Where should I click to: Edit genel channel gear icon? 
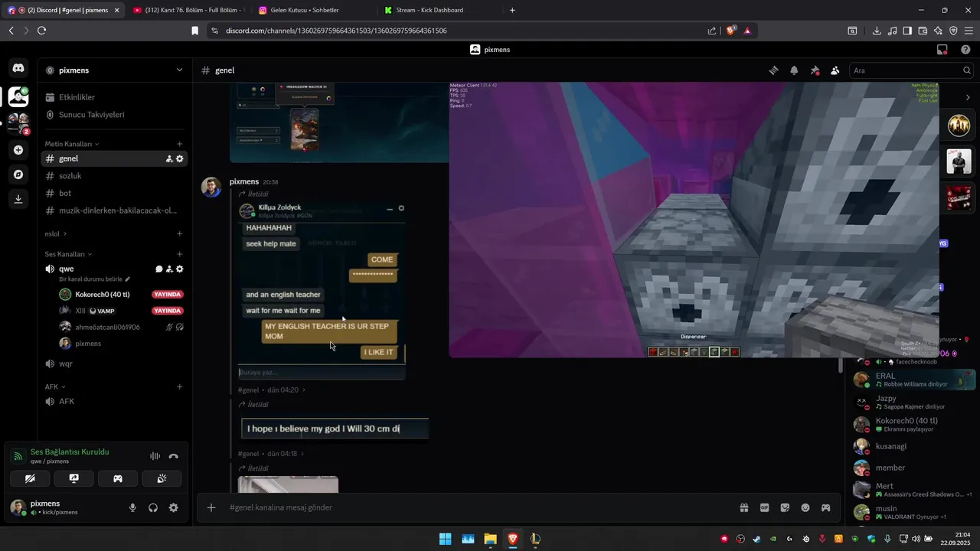point(180,159)
